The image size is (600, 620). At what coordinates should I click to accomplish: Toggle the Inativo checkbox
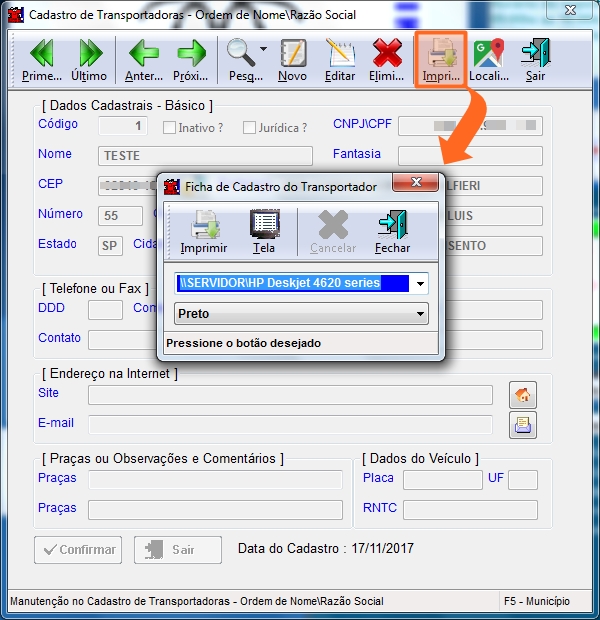pyautogui.click(x=170, y=128)
